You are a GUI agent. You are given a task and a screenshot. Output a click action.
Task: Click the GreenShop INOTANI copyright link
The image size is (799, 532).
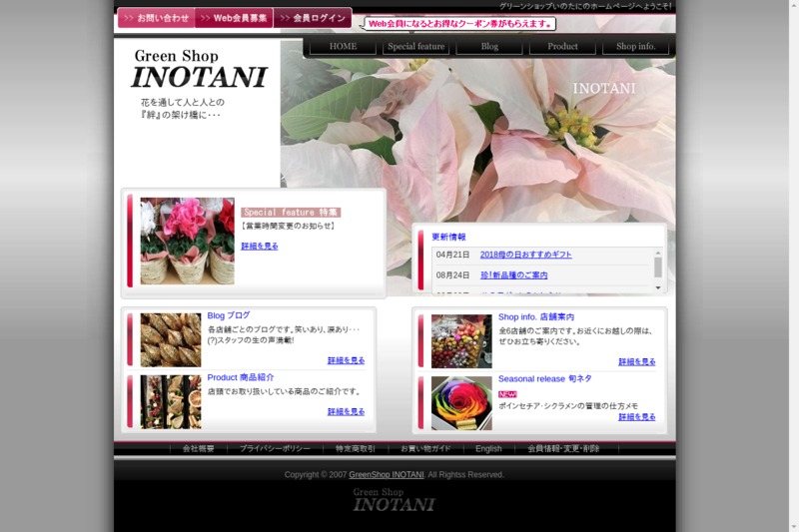(x=387, y=474)
